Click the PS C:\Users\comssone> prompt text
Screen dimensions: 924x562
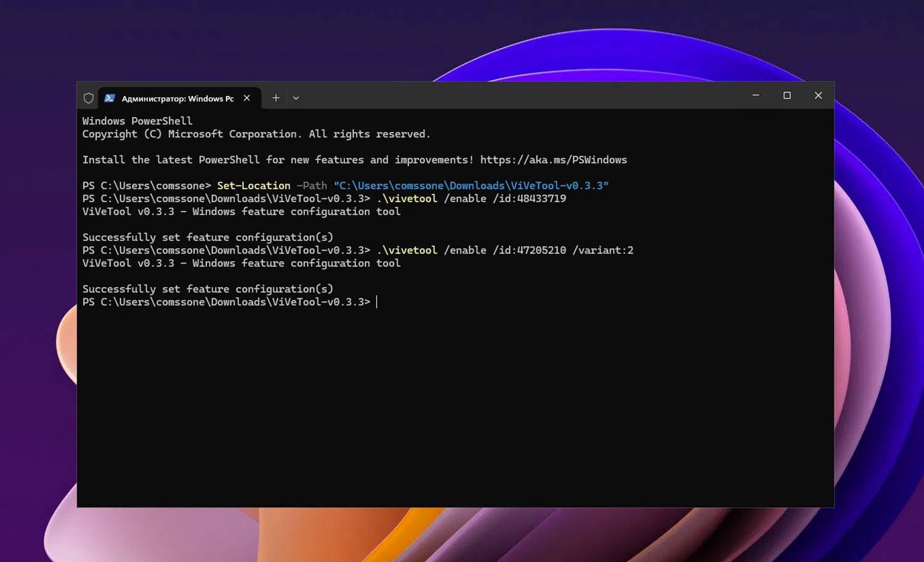coord(147,185)
